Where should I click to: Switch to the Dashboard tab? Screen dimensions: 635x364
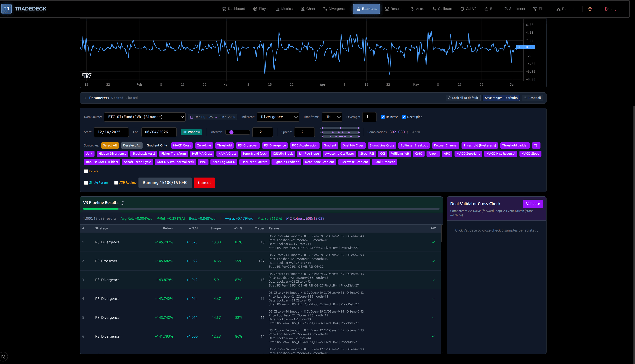[234, 9]
